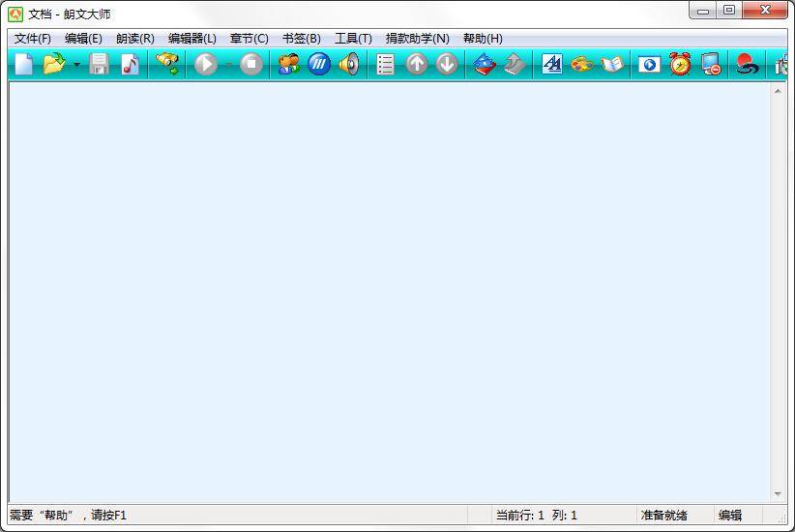Expand the open-file dropdown arrow
The width and height of the screenshot is (795, 532).
click(x=76, y=65)
